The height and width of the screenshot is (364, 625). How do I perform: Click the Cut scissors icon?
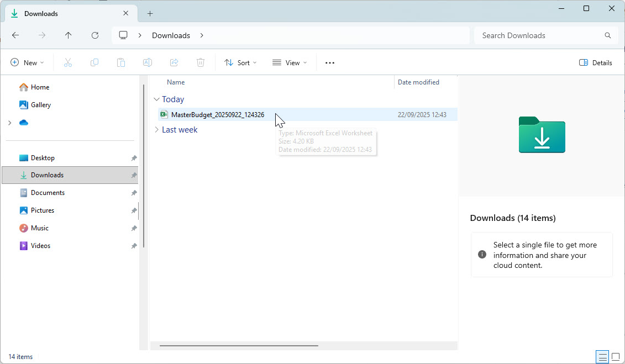(68, 62)
